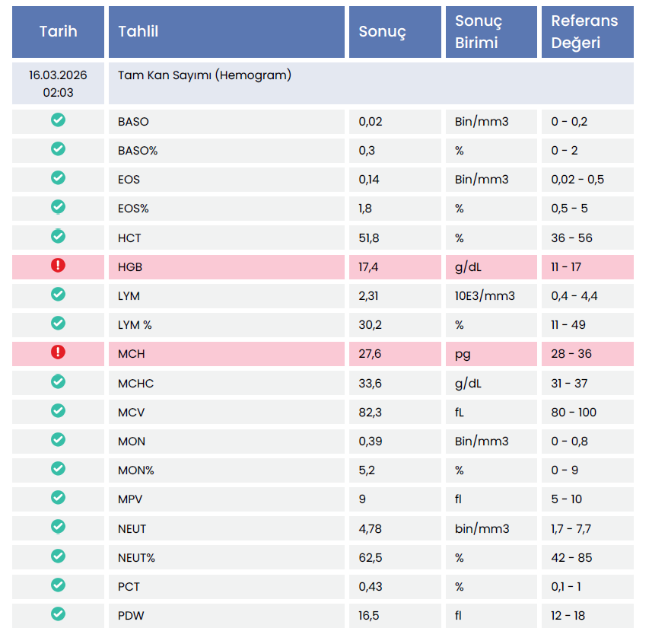
Task: Click the green check icon beside MCV
Action: point(58,410)
